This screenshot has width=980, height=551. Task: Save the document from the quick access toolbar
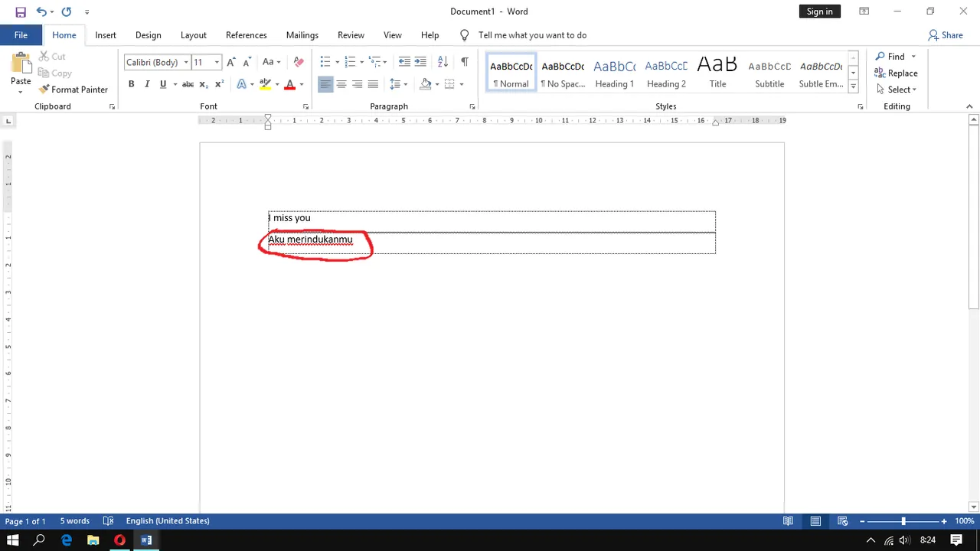tap(21, 11)
